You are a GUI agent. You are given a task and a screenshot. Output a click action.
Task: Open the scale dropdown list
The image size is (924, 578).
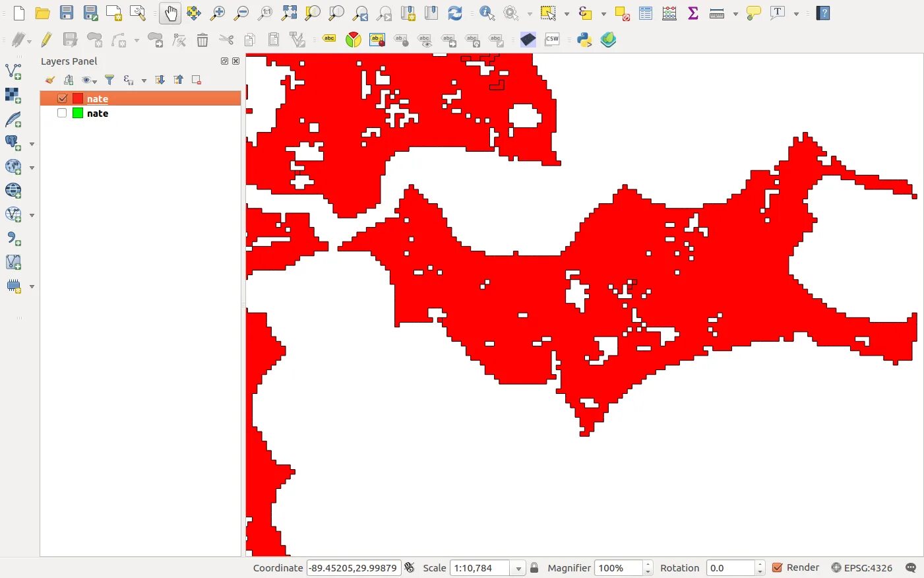point(518,568)
